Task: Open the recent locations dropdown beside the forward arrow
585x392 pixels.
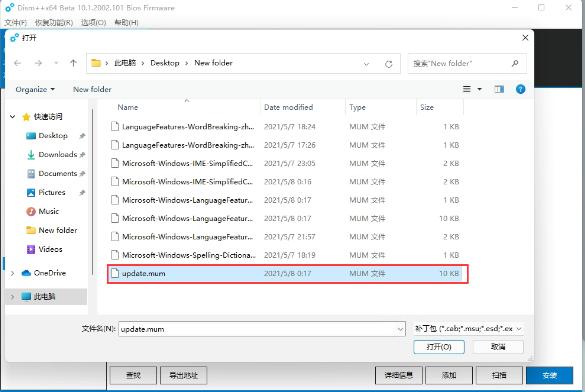Action: pos(56,63)
